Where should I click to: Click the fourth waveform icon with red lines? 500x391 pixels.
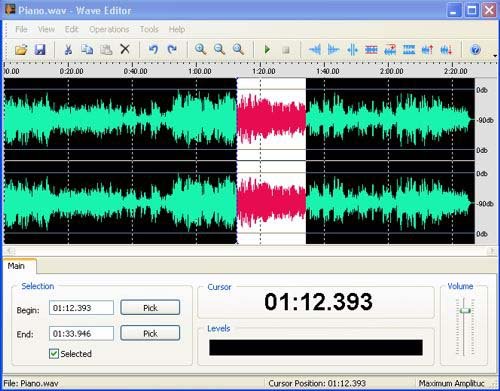pyautogui.click(x=371, y=50)
